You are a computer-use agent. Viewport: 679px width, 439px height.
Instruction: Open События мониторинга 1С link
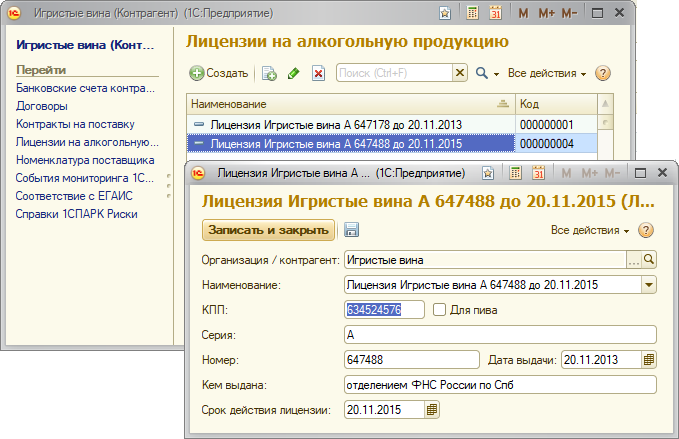[x=84, y=178]
